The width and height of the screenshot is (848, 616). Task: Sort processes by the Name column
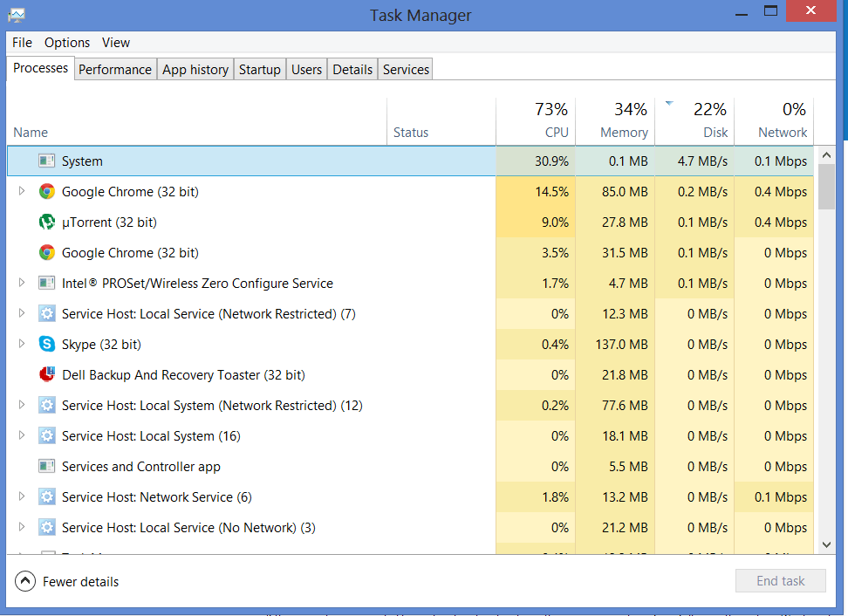coord(197,121)
